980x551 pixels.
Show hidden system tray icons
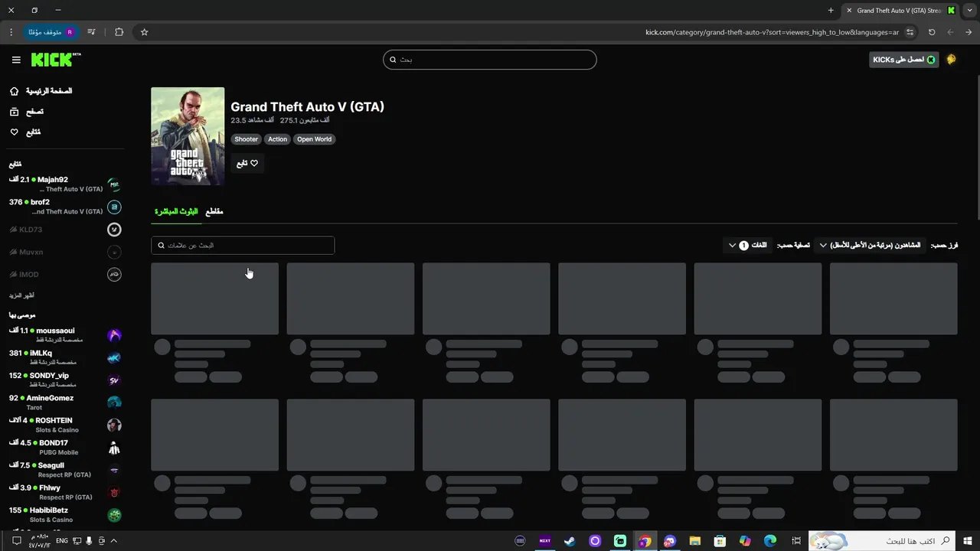[114, 541]
